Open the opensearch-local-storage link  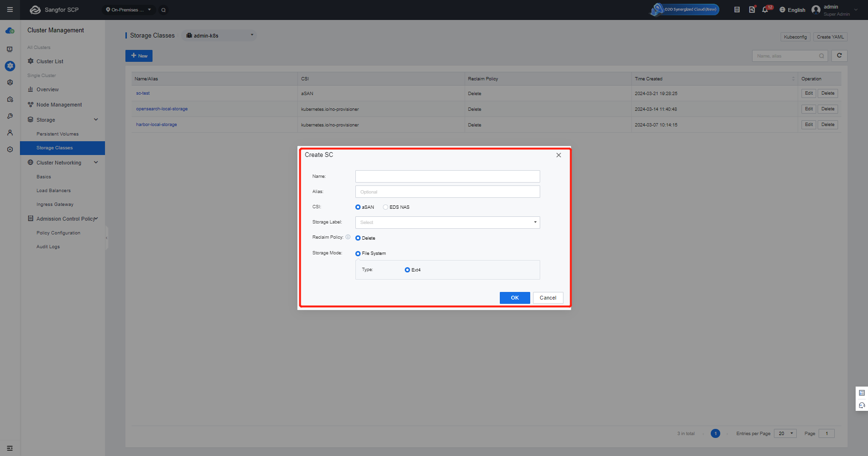(162, 109)
